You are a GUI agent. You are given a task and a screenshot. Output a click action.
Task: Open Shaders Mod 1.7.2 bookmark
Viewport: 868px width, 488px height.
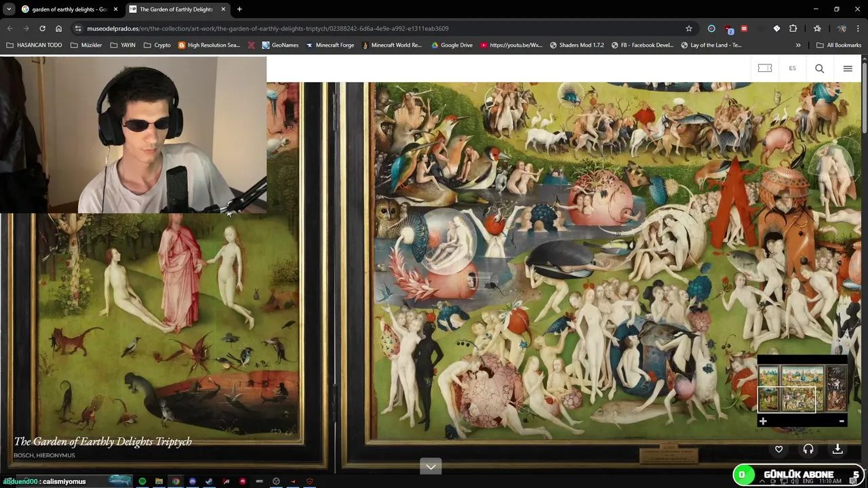[x=576, y=45]
